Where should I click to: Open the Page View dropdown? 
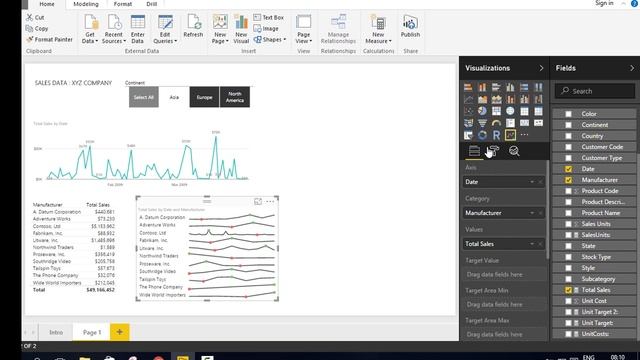click(304, 38)
